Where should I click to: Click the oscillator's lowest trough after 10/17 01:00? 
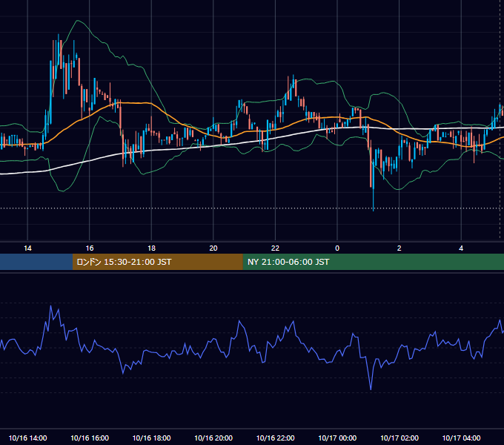coord(371,389)
